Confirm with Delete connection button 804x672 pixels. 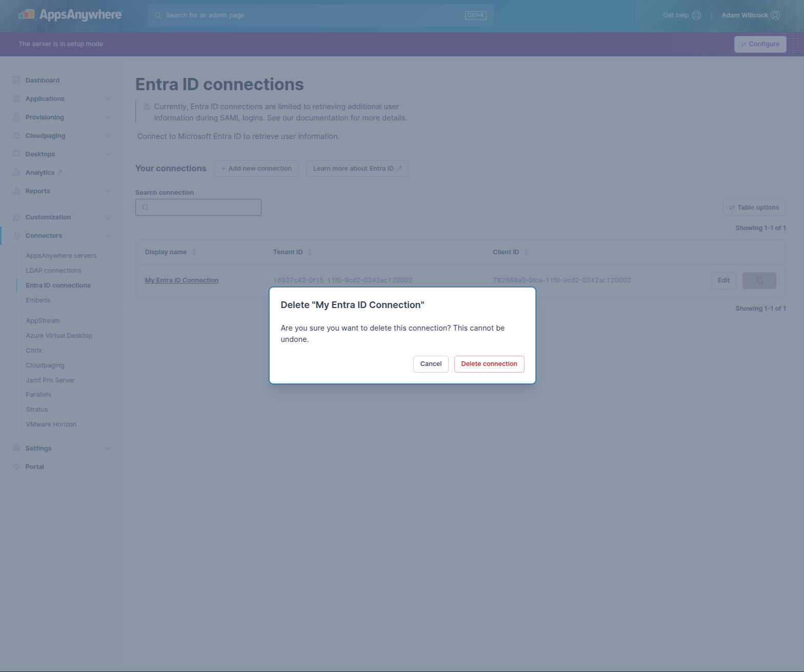pos(489,364)
